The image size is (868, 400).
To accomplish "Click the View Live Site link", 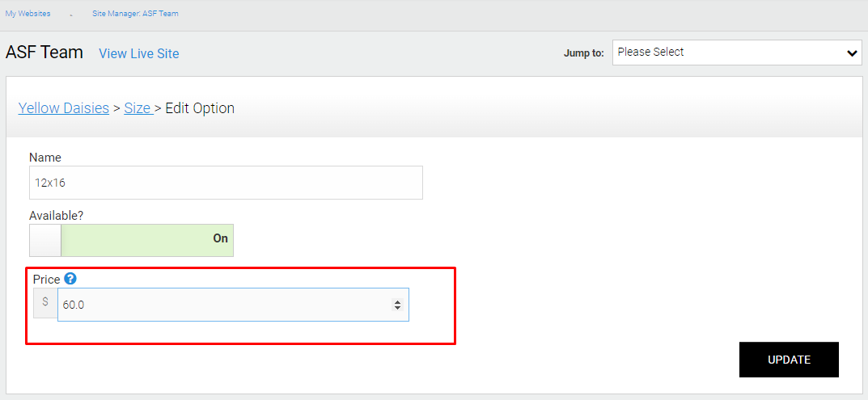I will tap(139, 53).
